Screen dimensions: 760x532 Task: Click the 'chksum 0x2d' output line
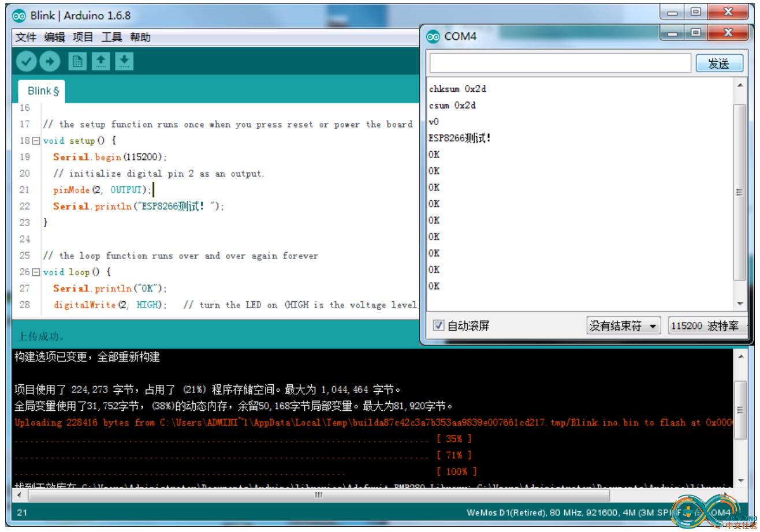pos(457,89)
